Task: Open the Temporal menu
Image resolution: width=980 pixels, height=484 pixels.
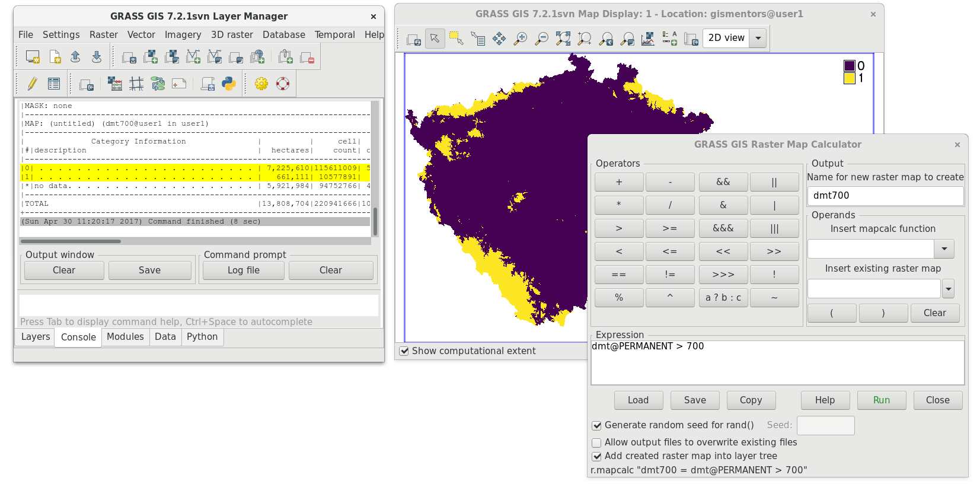Action: coord(335,35)
